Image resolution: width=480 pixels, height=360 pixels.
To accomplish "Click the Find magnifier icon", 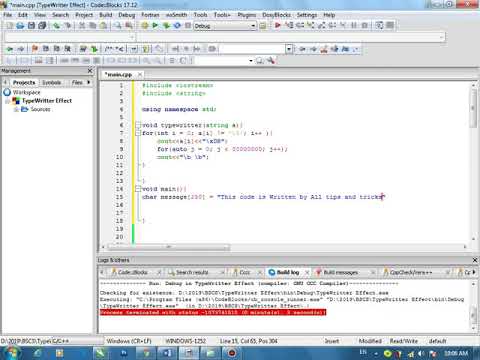I will coord(118,25).
